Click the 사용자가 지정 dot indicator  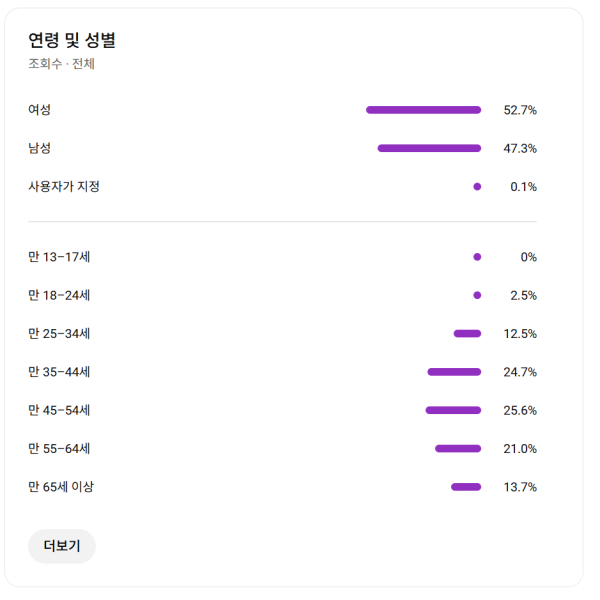[x=477, y=187]
